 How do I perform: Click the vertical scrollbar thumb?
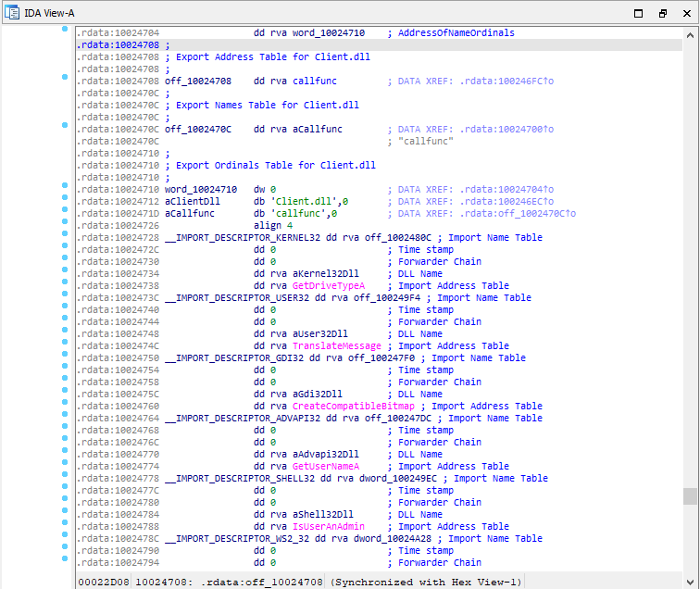coord(690,496)
